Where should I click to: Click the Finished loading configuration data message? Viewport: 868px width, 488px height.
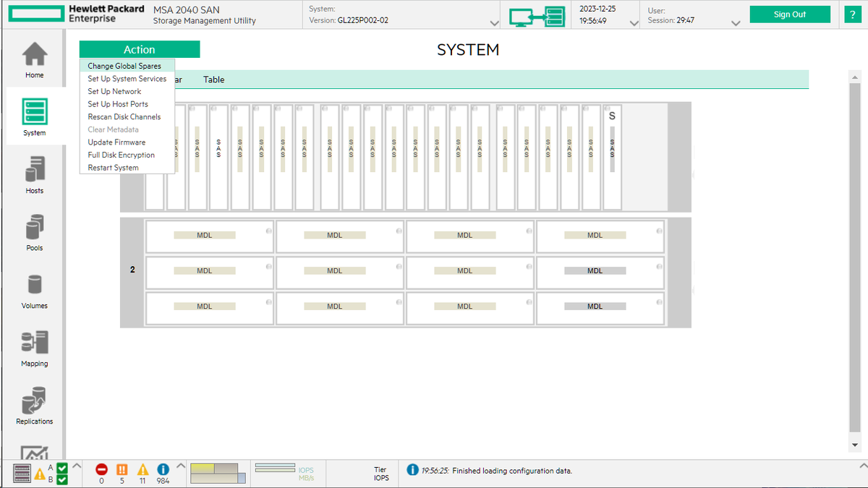(512, 471)
